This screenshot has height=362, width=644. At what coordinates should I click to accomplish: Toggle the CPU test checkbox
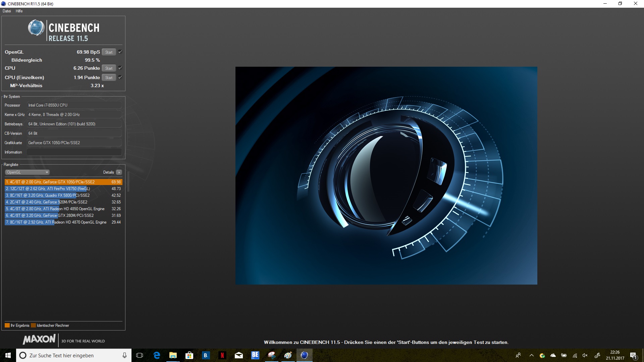click(x=120, y=68)
